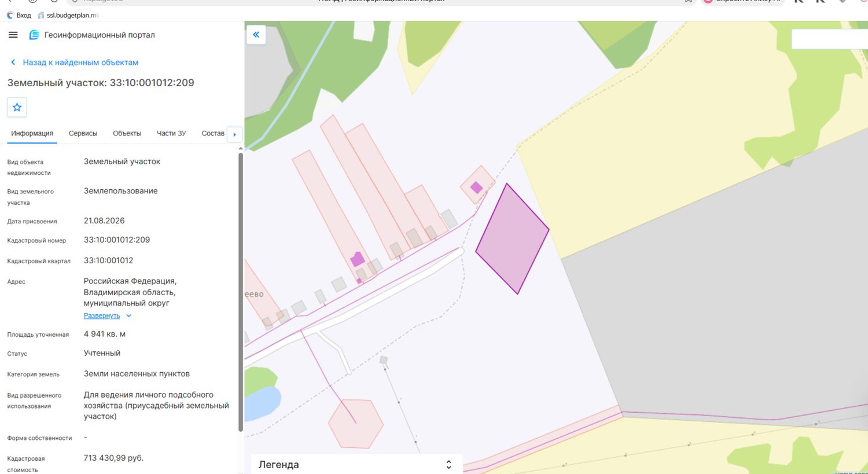The width and height of the screenshot is (868, 474).
Task: Click the cadastral cost 713 430,99 руб.
Action: (113, 458)
